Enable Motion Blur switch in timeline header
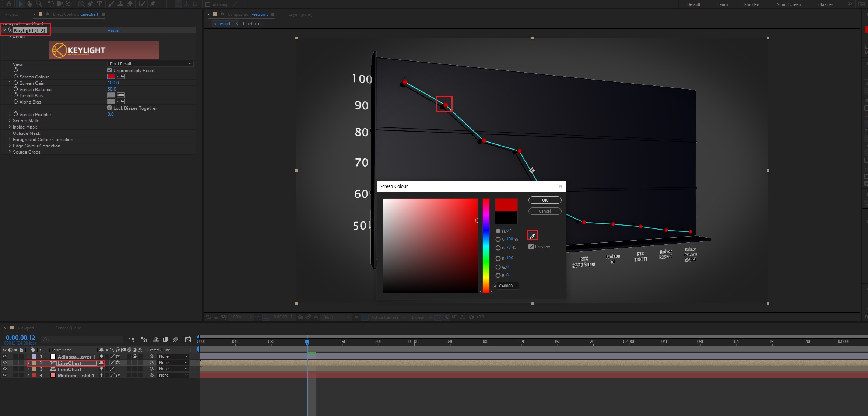868x416 pixels. (175, 339)
